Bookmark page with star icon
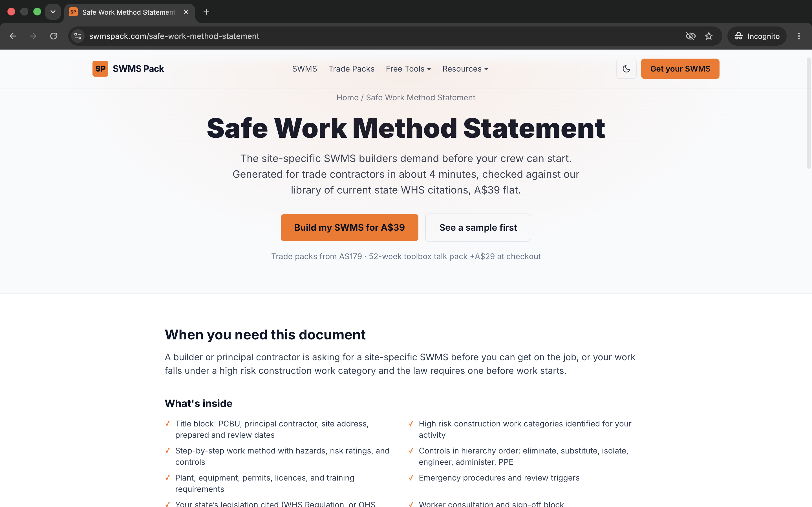Viewport: 812px width, 507px height. pyautogui.click(x=708, y=36)
